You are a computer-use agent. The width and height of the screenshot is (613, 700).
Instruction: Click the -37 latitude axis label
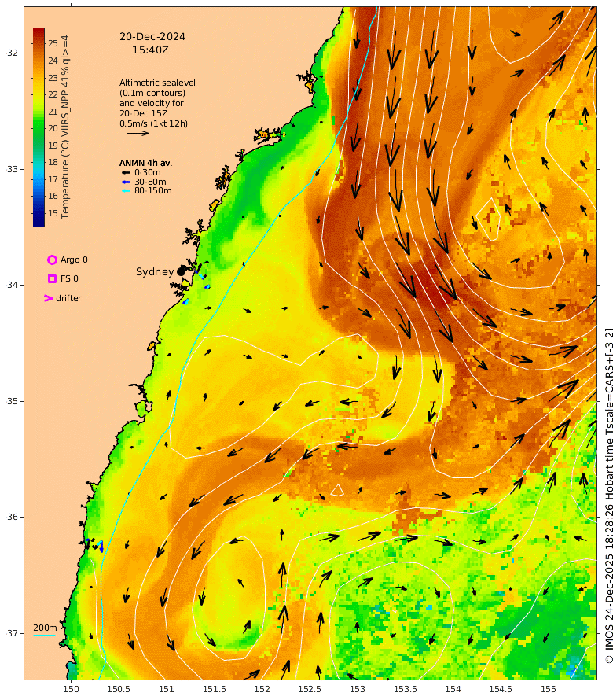12,633
